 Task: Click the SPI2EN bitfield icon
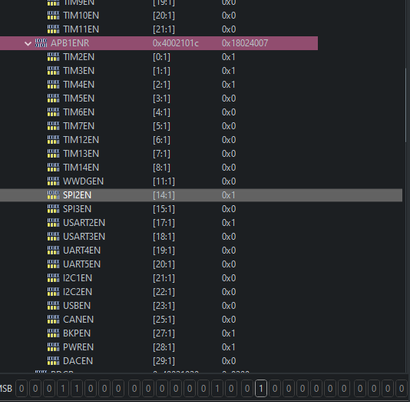coord(53,195)
